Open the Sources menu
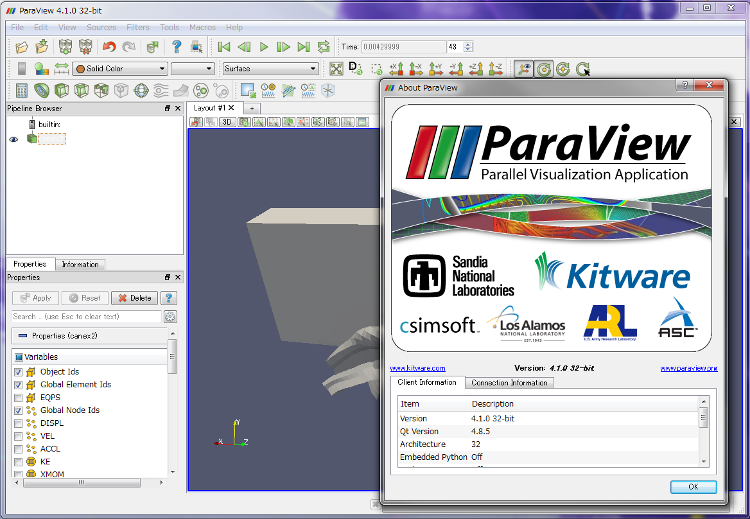Image resolution: width=750 pixels, height=519 pixels. click(x=101, y=27)
